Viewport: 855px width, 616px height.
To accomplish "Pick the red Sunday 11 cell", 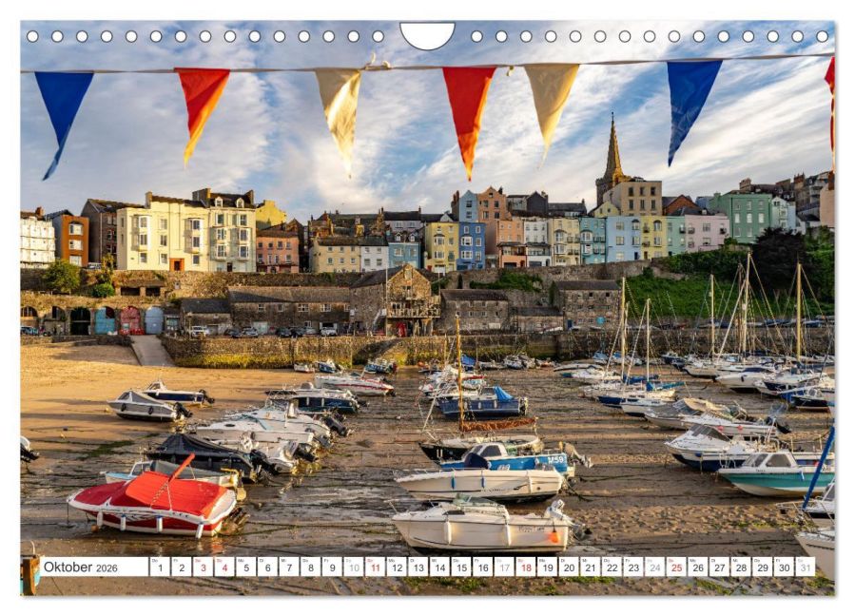I will coord(375,567).
